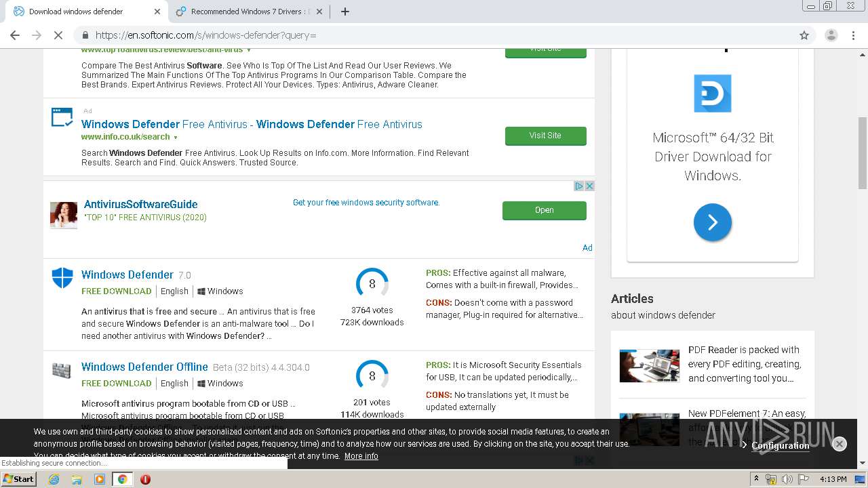
Task: Open volume control in system tray
Action: (x=787, y=479)
